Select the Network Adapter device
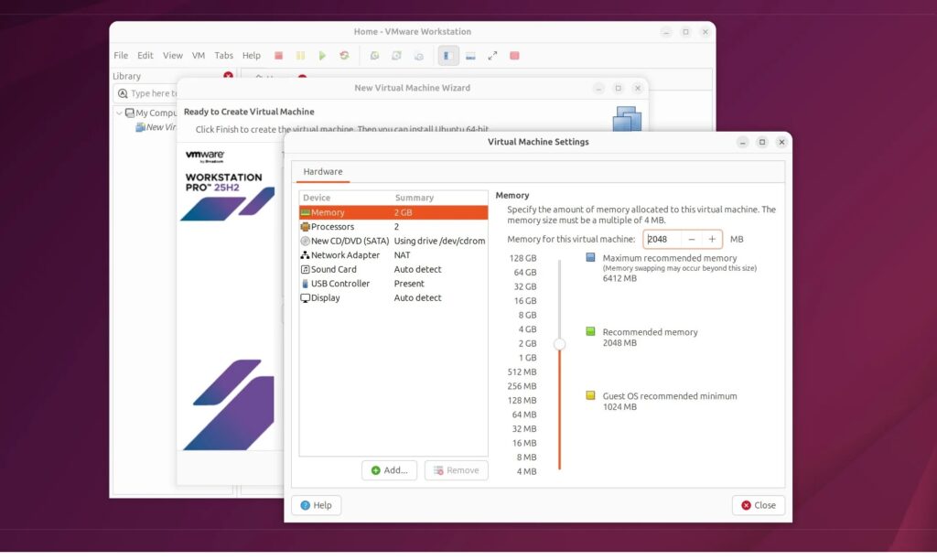937x560 pixels. (345, 255)
